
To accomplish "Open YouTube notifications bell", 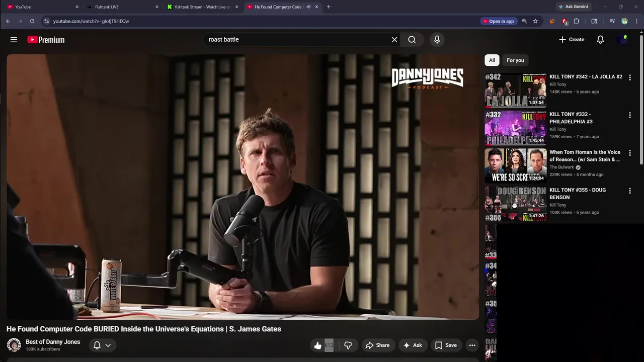I will 600,40.
